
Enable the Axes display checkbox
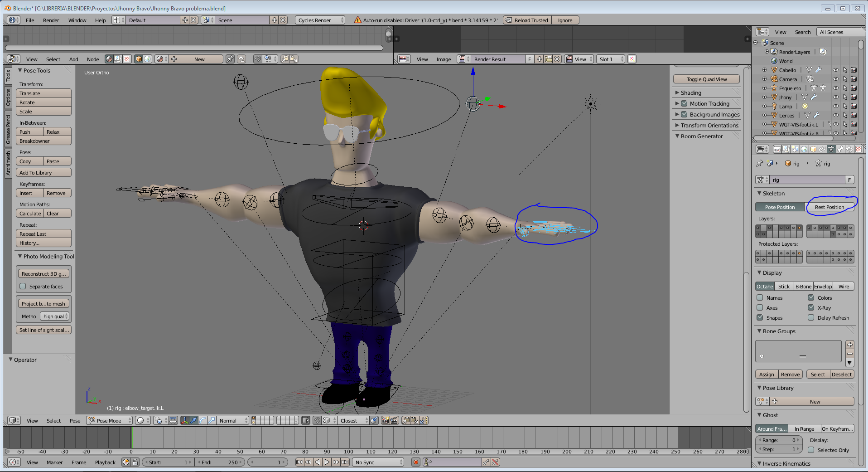pos(760,307)
